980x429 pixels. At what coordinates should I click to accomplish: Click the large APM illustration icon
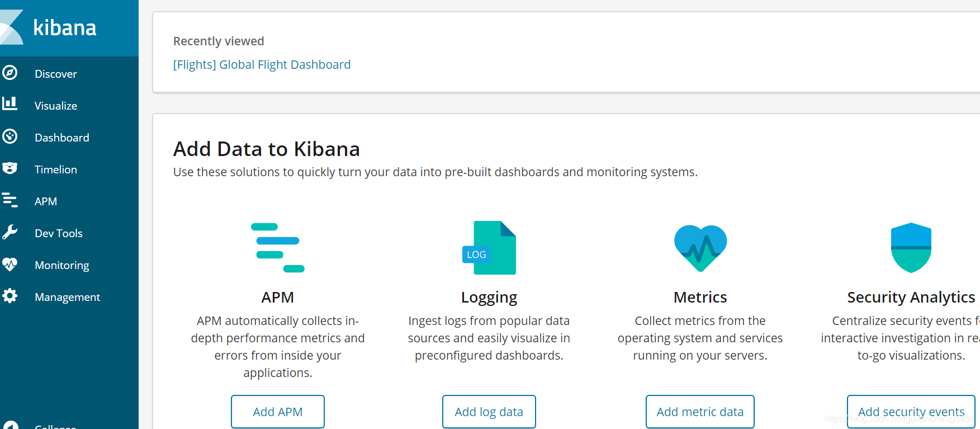(x=278, y=248)
